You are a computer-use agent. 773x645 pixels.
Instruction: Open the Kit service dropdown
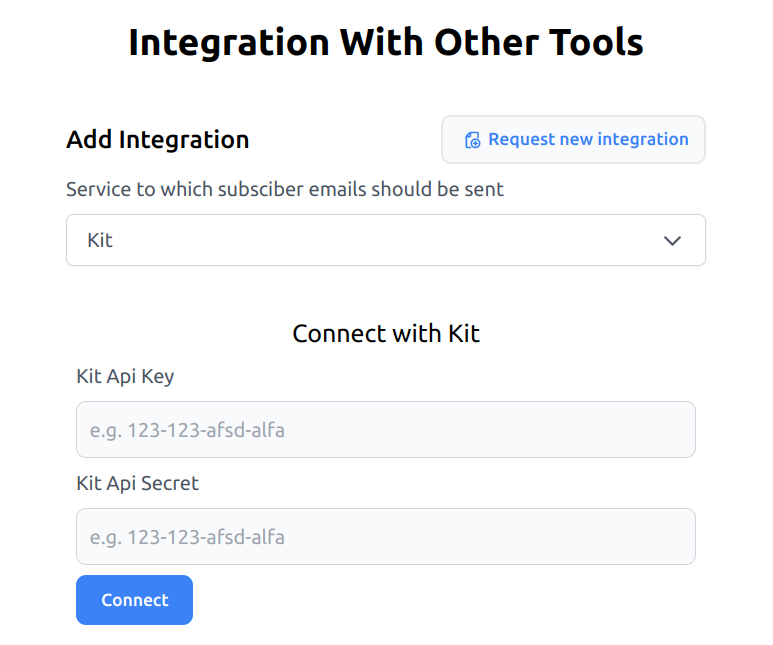click(386, 240)
